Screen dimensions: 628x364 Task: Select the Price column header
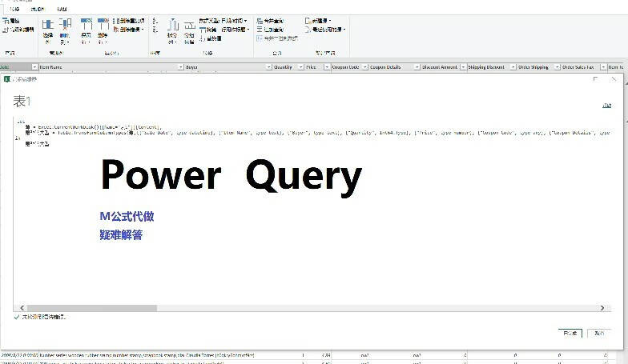pyautogui.click(x=311, y=67)
